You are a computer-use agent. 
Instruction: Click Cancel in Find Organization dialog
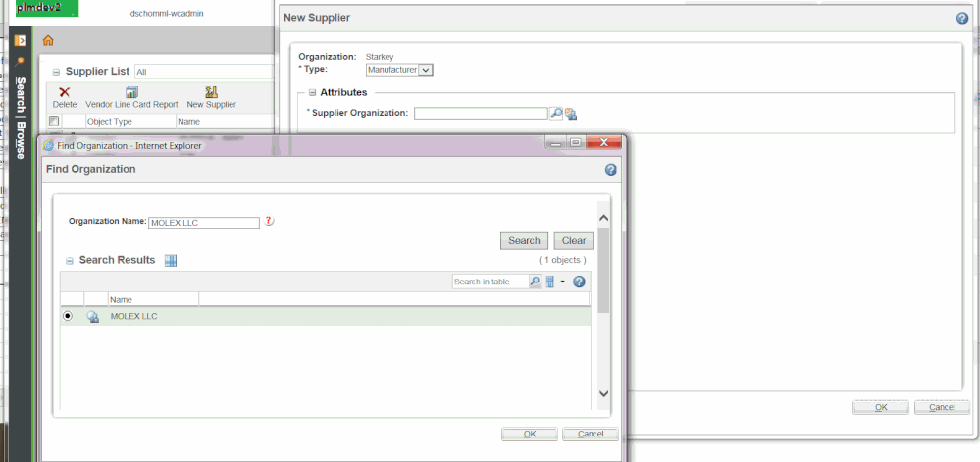coord(591,434)
